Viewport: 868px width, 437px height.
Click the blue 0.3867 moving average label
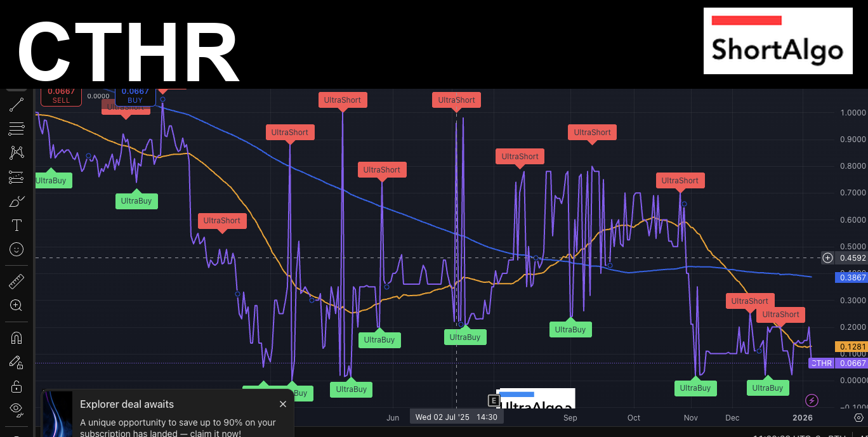[852, 278]
